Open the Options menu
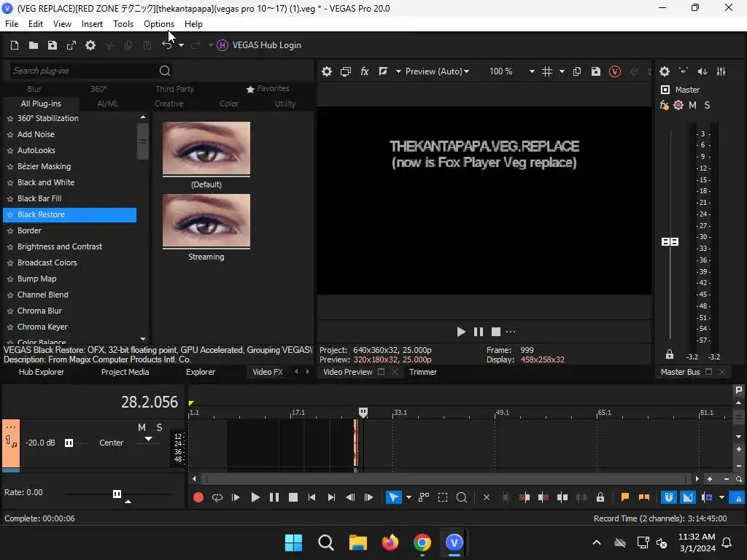The image size is (747, 560). (159, 24)
